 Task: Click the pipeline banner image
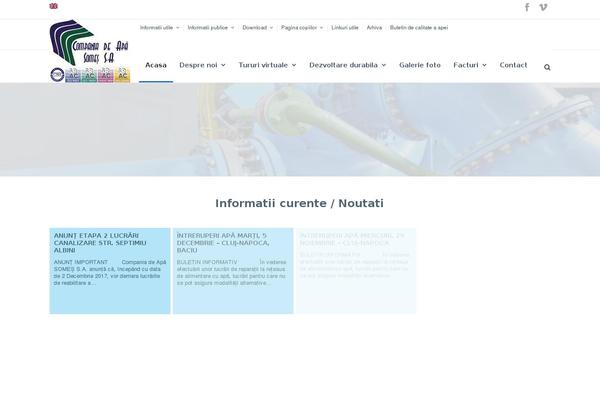coord(300,130)
